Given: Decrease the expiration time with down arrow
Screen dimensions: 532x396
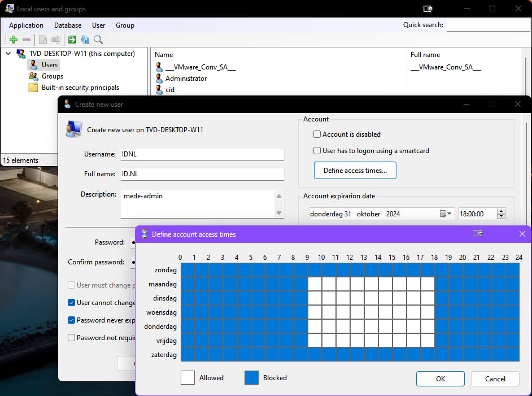Looking at the screenshot, I should pos(501,216).
